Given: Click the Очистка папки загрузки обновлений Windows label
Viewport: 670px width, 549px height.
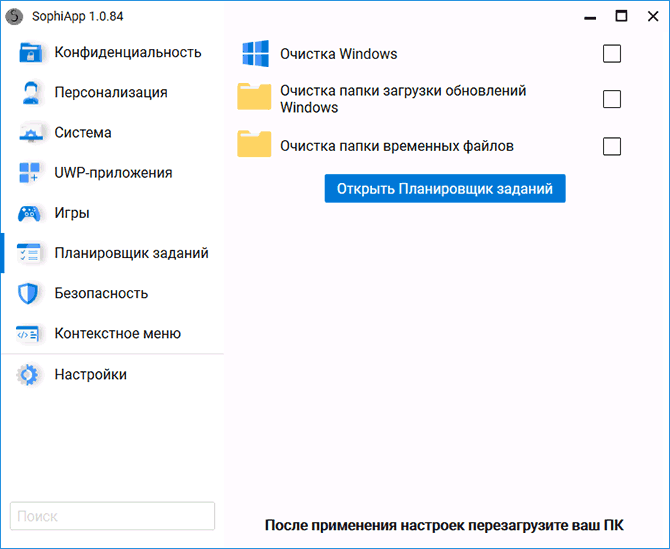Looking at the screenshot, I should click(x=403, y=99).
